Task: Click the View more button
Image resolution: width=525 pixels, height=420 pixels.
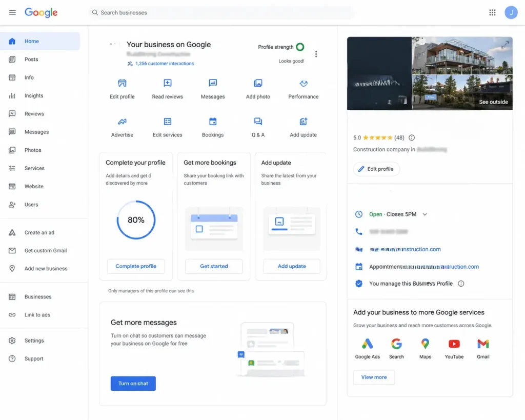Action: 374,377
